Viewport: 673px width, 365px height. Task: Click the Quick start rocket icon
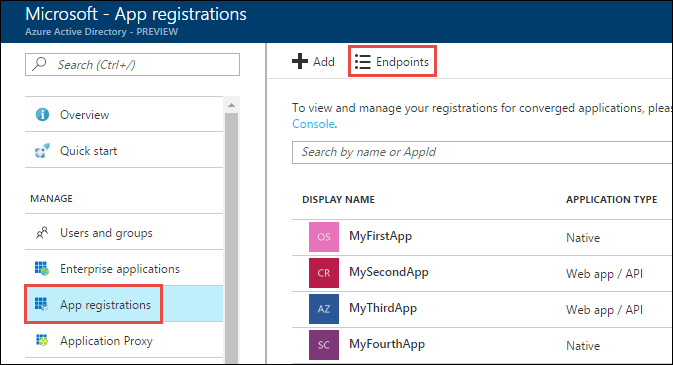click(42, 151)
